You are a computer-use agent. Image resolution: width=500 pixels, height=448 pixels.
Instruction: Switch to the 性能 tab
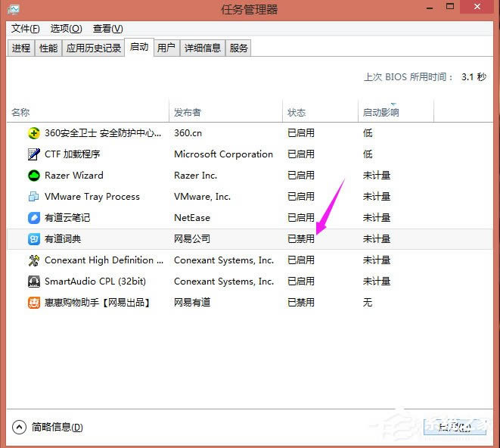[48, 48]
